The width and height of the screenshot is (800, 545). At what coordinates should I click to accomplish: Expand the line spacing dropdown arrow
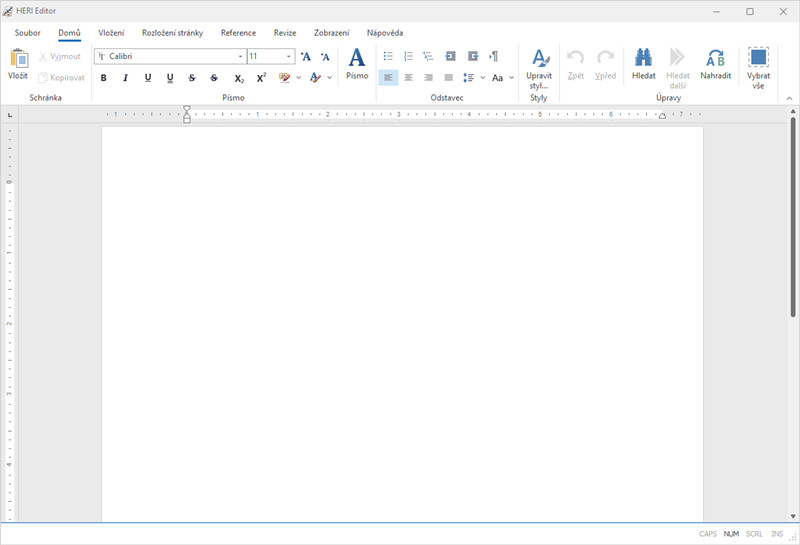pos(483,78)
